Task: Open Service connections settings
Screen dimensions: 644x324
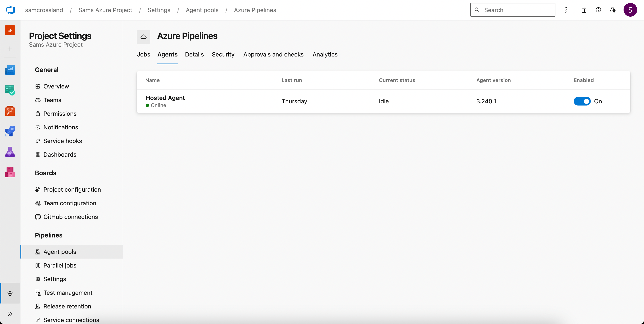Action: pyautogui.click(x=71, y=320)
